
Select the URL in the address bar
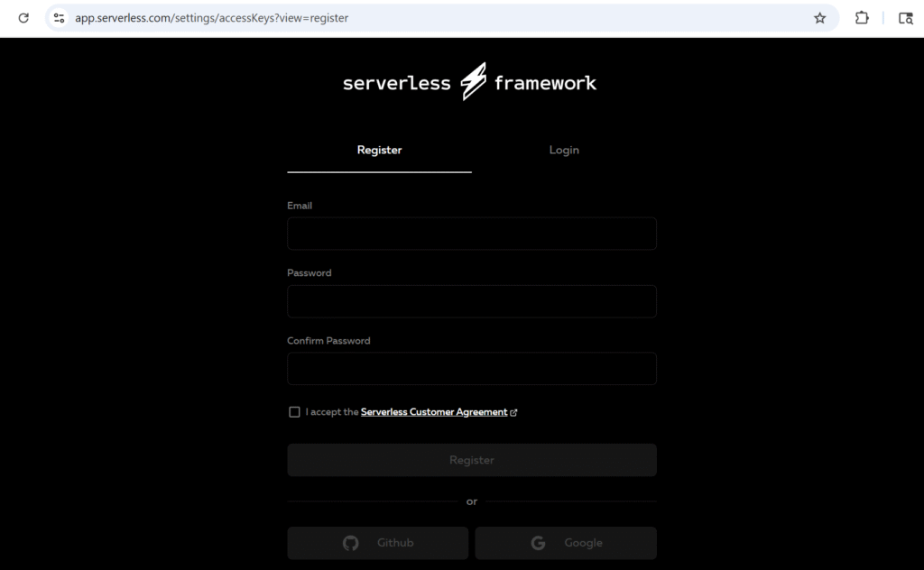point(211,18)
